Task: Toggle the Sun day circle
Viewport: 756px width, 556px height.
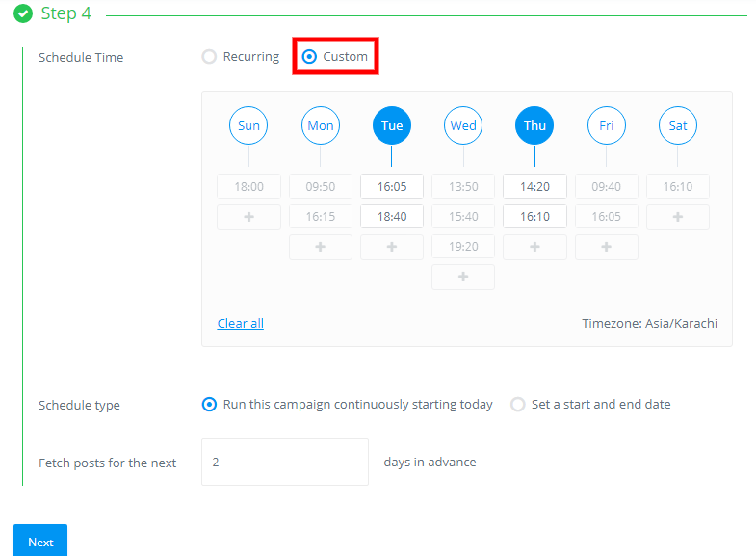Action: tap(248, 125)
